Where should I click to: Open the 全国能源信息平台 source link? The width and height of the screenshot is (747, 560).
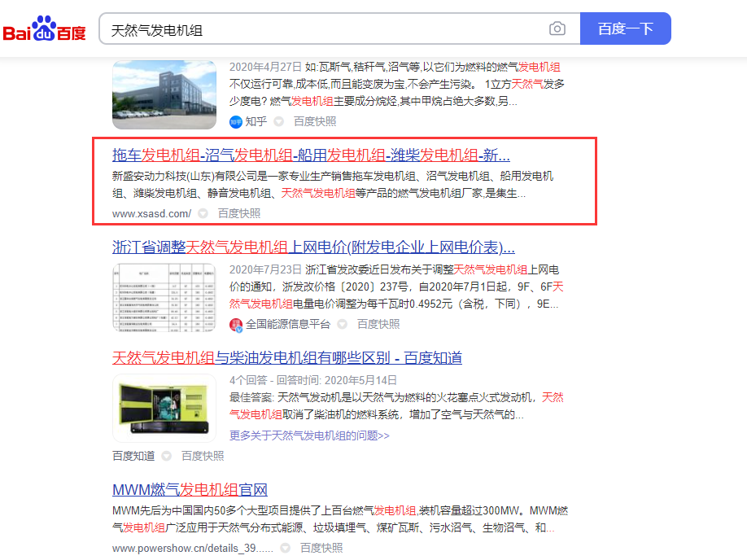[288, 324]
